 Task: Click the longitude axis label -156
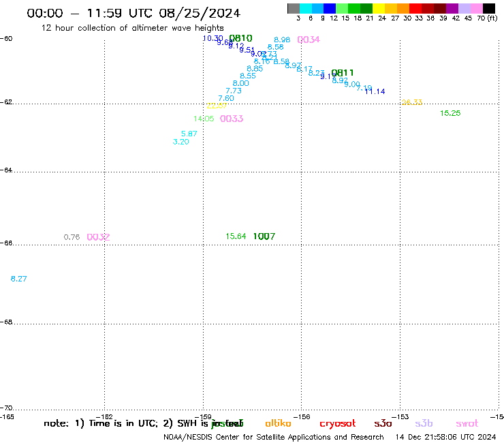pyautogui.click(x=302, y=417)
